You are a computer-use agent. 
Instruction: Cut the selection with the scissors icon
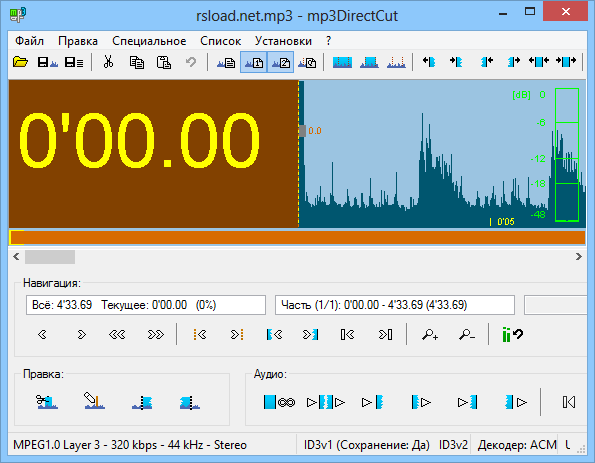coord(109,62)
